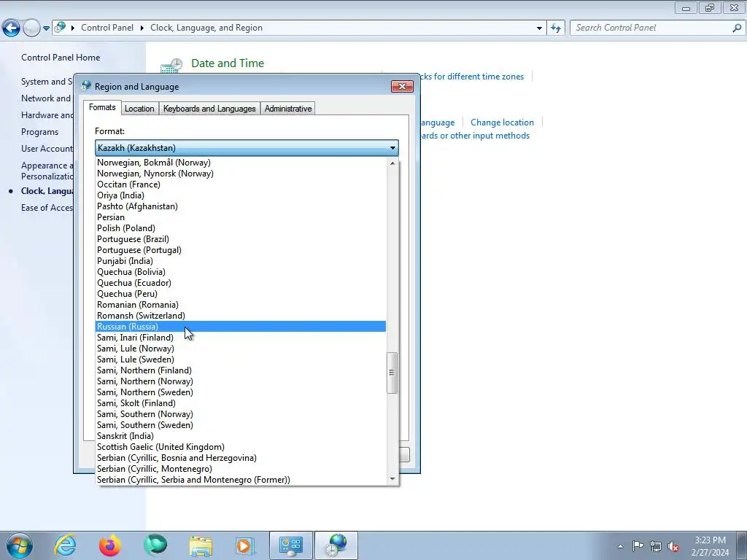Click the search magnifier icon
Image resolution: width=747 pixels, height=560 pixels.
(x=737, y=28)
